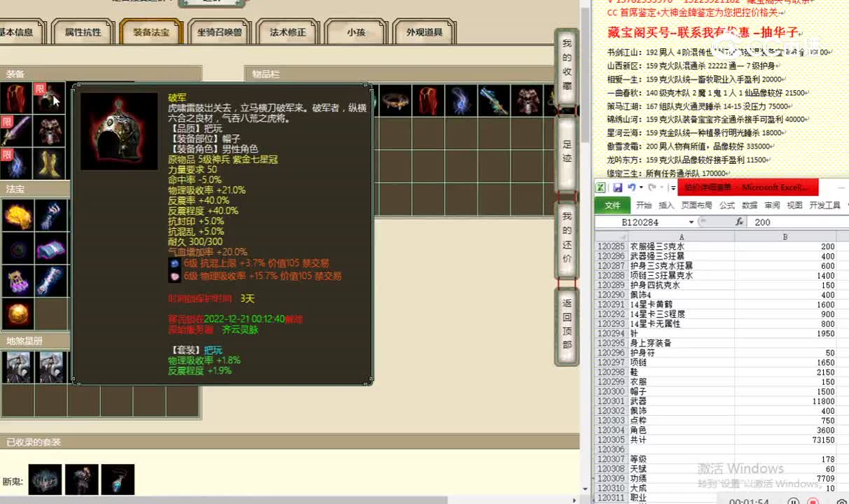Select the helmet in equipment slots
Screen dimensions: 849x504
pyautogui.click(x=50, y=98)
